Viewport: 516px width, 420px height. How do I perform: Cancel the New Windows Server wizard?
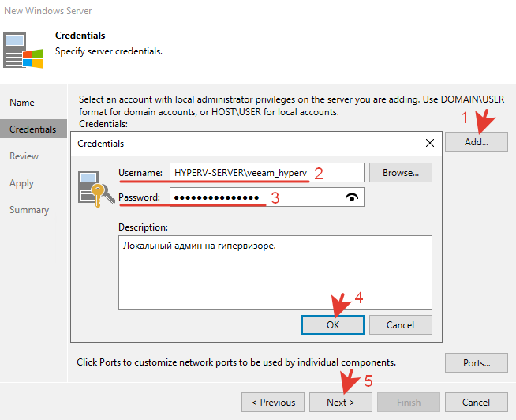tap(476, 402)
